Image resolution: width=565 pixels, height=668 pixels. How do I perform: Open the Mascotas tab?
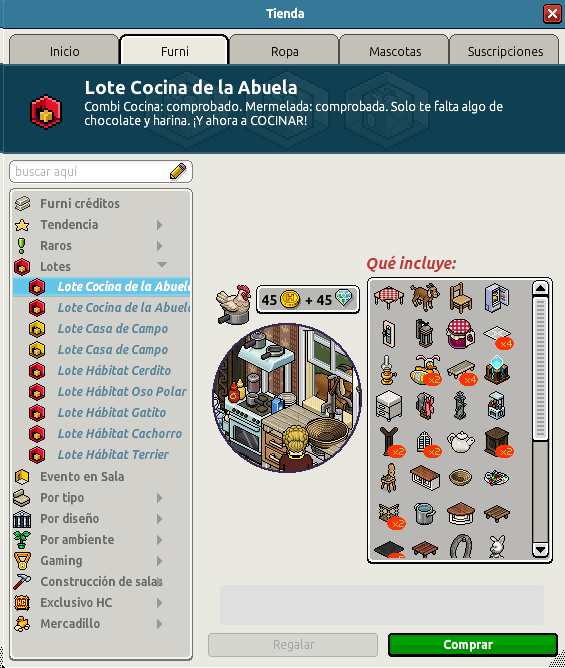click(395, 50)
